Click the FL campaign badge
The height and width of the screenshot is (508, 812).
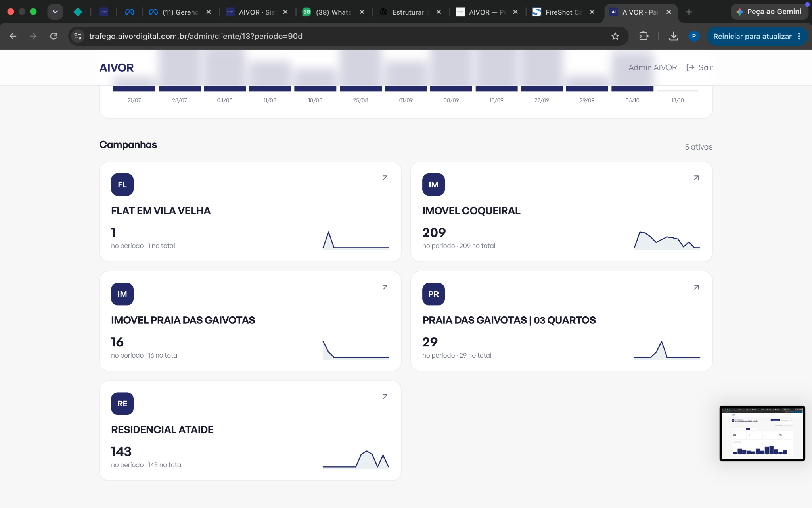click(x=122, y=185)
